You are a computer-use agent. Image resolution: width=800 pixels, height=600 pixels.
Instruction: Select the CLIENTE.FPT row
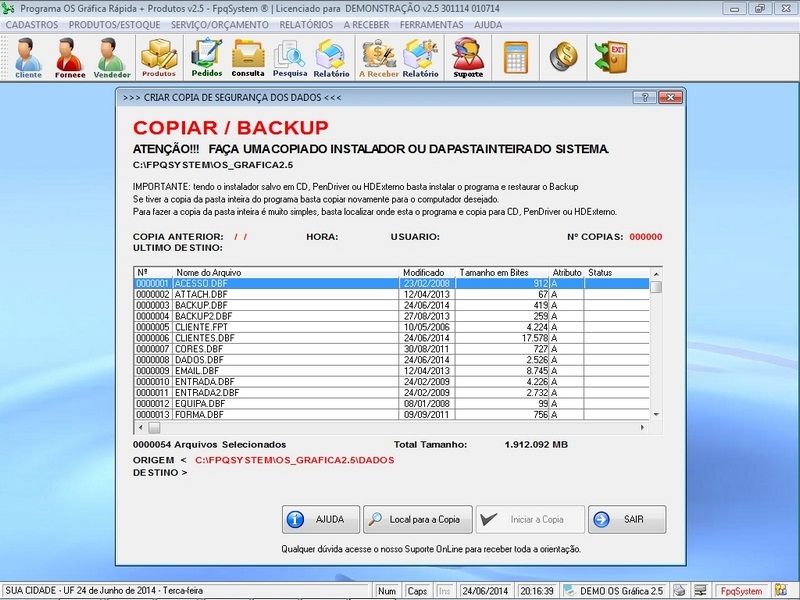tap(391, 327)
